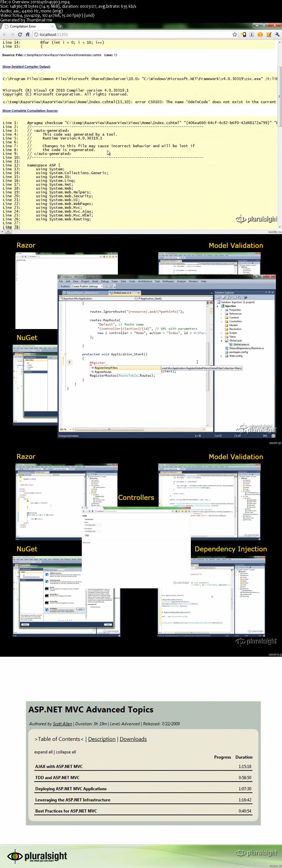Choose RegisterRoutes from IntelliSense list
Image resolution: width=282 pixels, height=868 pixels.
pos(126,372)
